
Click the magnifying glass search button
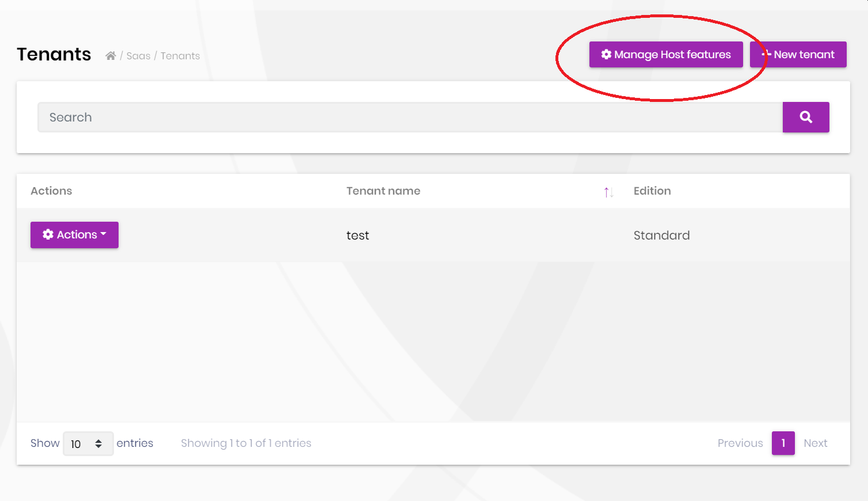point(805,117)
